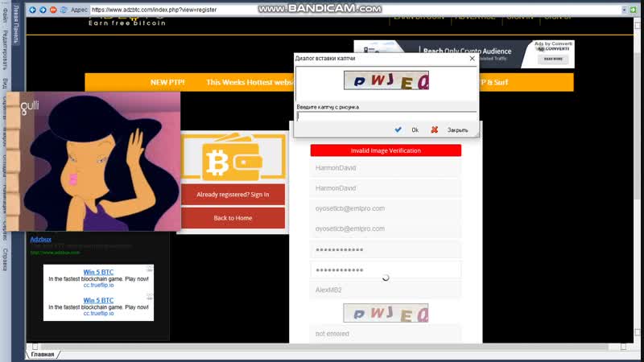644x362 pixels.
Task: Click the confirm email field below it
Action: pyautogui.click(x=386, y=228)
